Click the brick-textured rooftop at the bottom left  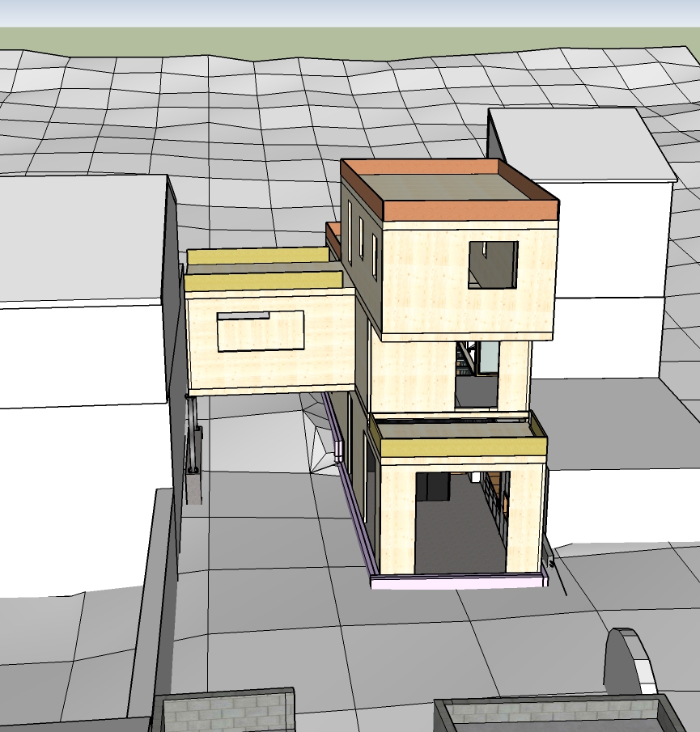tap(223, 715)
